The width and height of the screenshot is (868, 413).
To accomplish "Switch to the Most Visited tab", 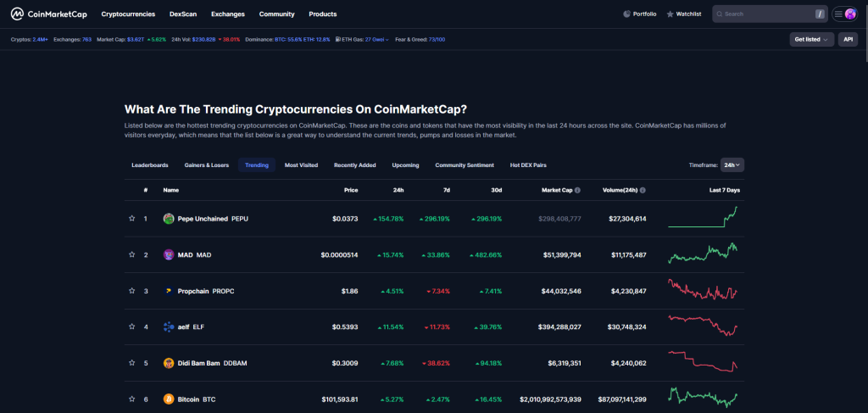I will click(301, 165).
